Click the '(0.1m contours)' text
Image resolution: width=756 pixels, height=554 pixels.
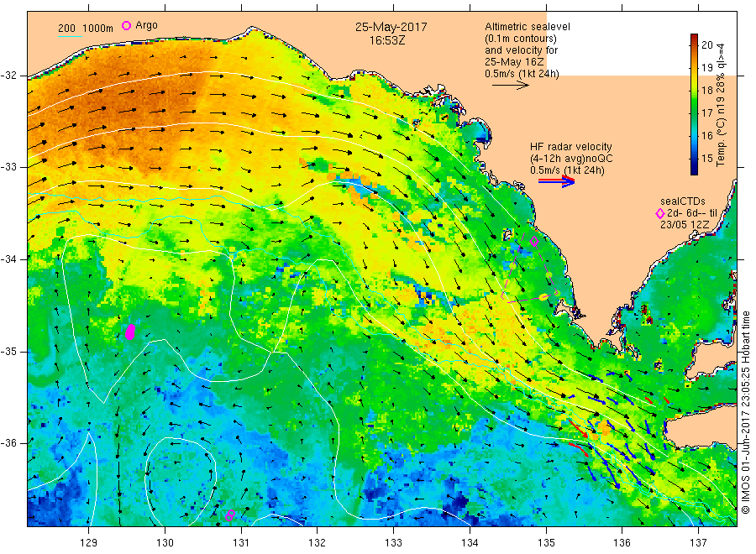(521, 39)
